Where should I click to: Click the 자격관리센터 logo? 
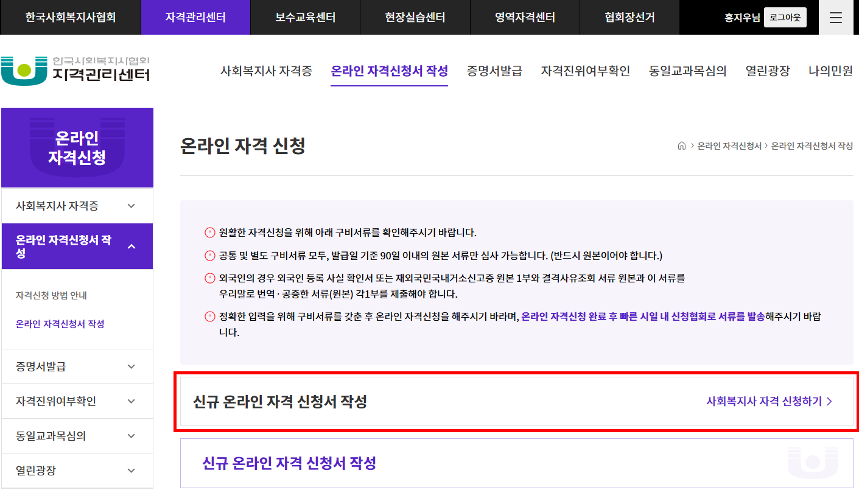(75, 71)
